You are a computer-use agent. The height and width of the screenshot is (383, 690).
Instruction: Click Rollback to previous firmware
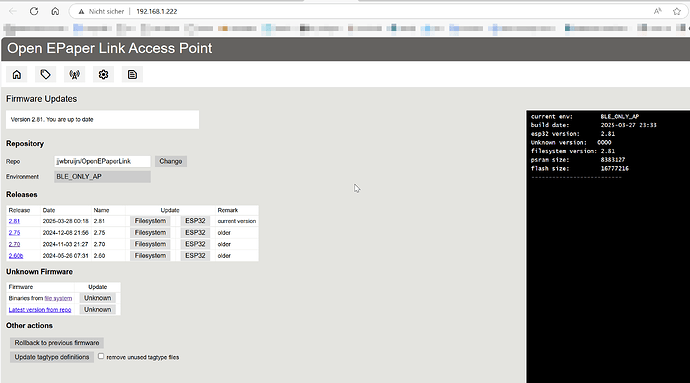point(57,342)
